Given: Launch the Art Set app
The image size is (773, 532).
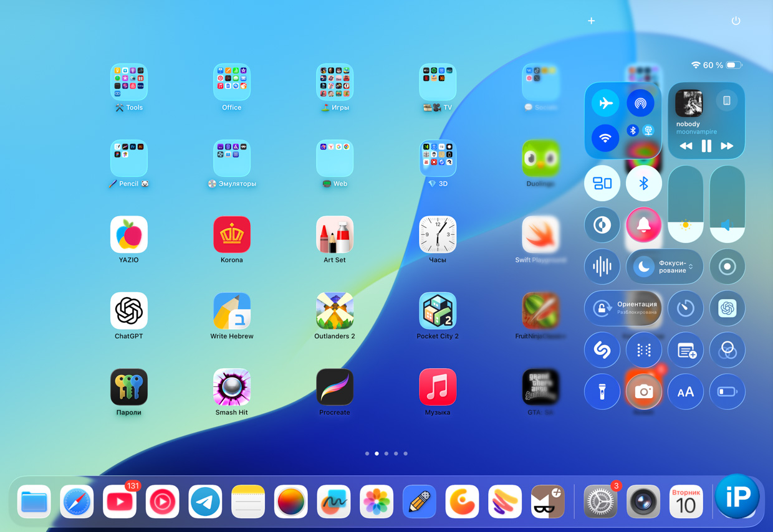Looking at the screenshot, I should pos(335,234).
